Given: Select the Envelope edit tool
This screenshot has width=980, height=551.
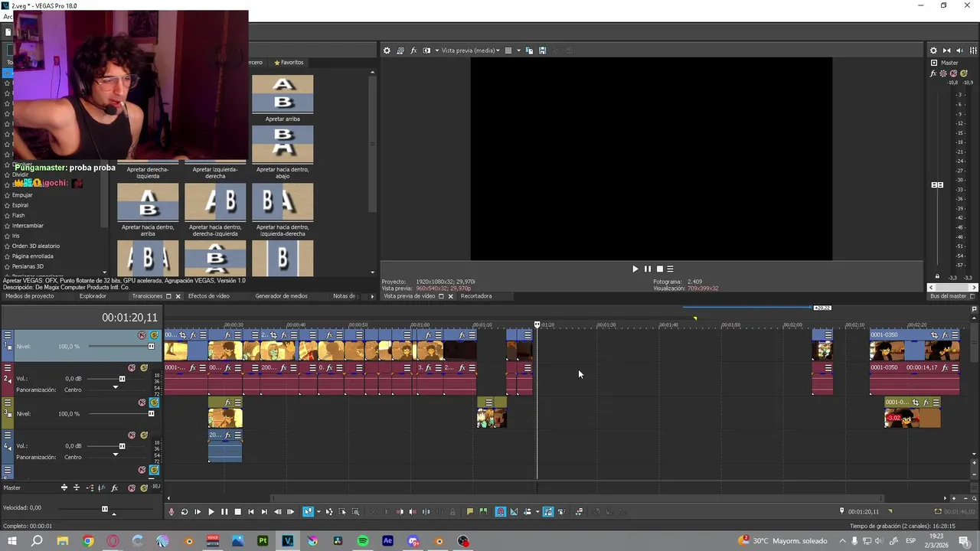Looking at the screenshot, I should [x=329, y=512].
